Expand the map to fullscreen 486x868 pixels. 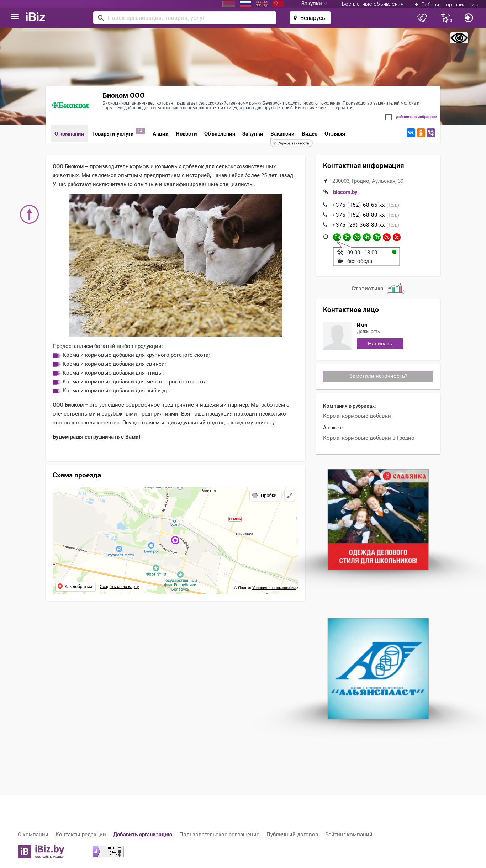click(x=290, y=495)
